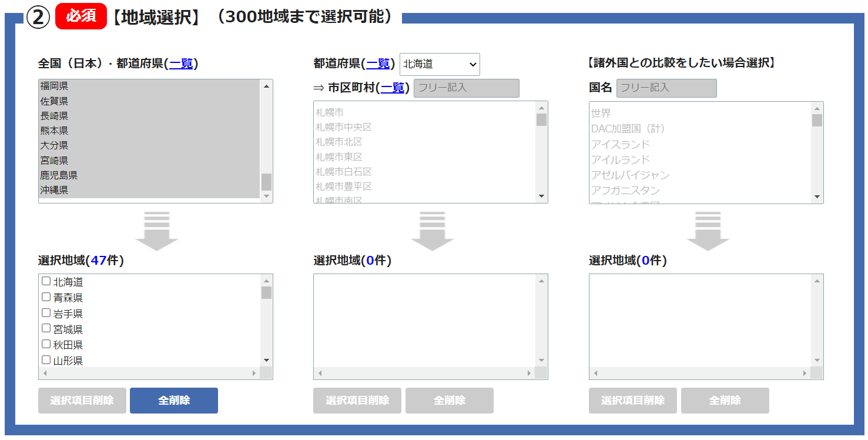Toggle the 宮城県 checkbox
This screenshot has width=868, height=440.
(x=46, y=329)
